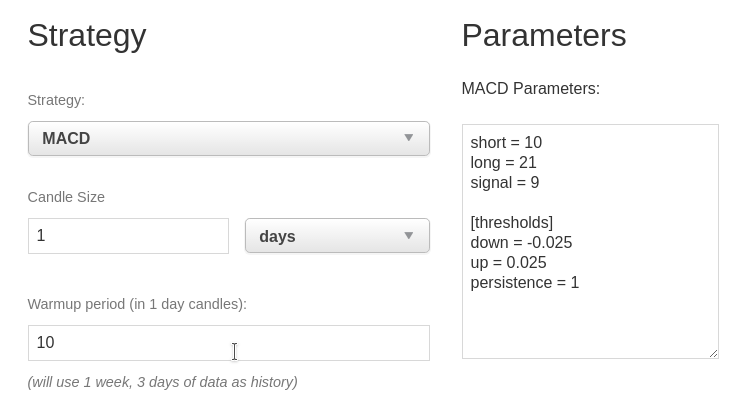Open the MACD strategy dropdown
752x409 pixels.
pos(228,138)
